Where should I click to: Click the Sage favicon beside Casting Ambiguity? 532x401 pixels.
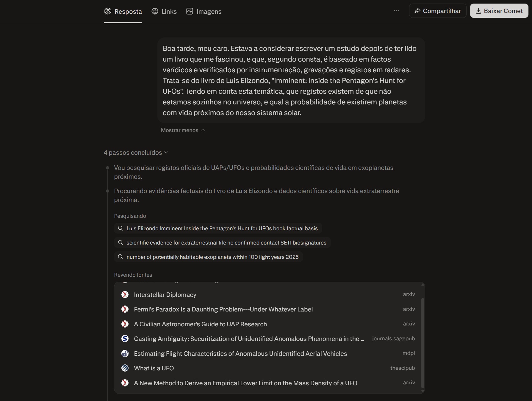point(125,339)
